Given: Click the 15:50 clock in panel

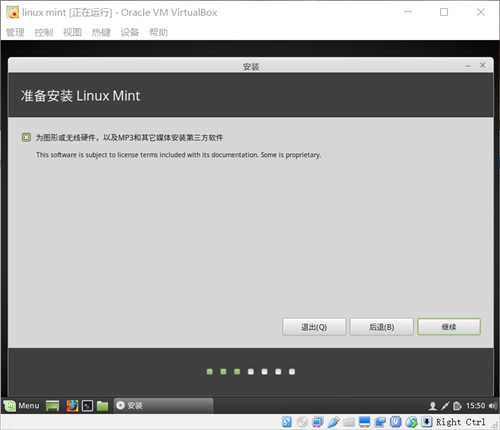Looking at the screenshot, I should [x=475, y=405].
